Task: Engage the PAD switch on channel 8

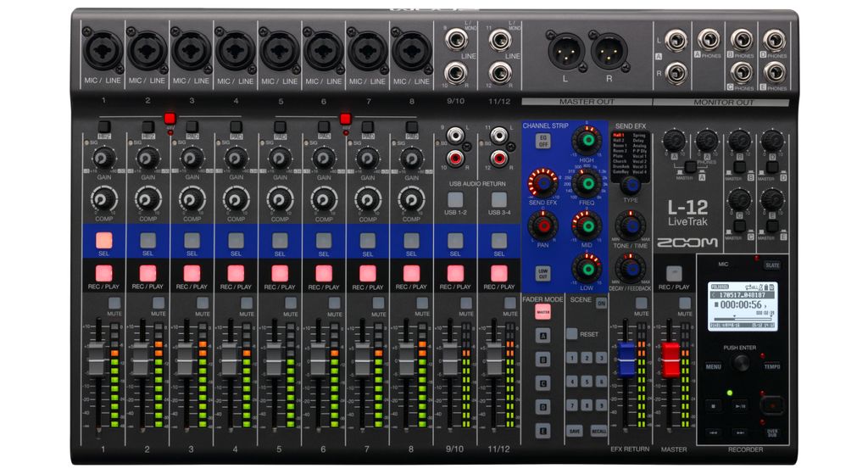Action: (411, 127)
